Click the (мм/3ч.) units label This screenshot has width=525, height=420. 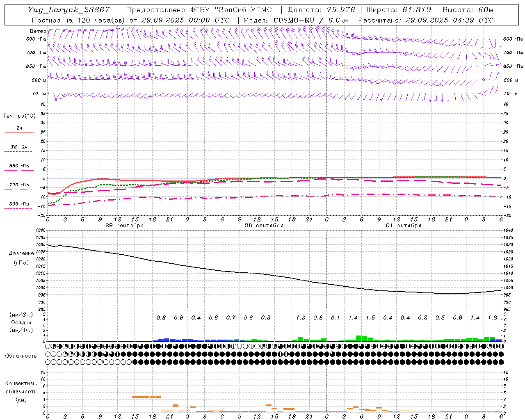21,315
